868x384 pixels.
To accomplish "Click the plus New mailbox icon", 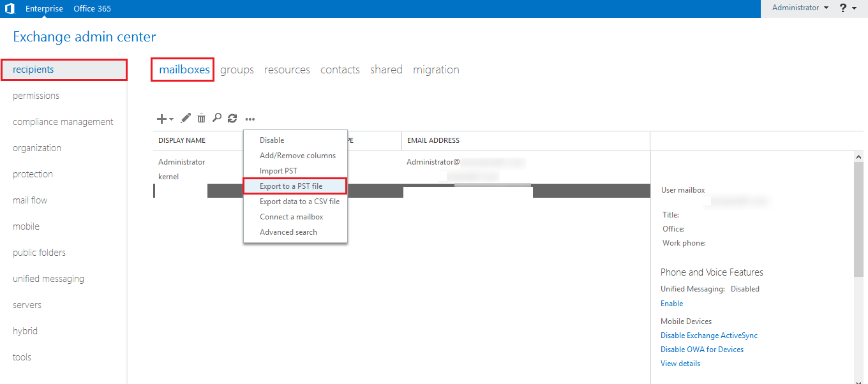I will coord(161,119).
